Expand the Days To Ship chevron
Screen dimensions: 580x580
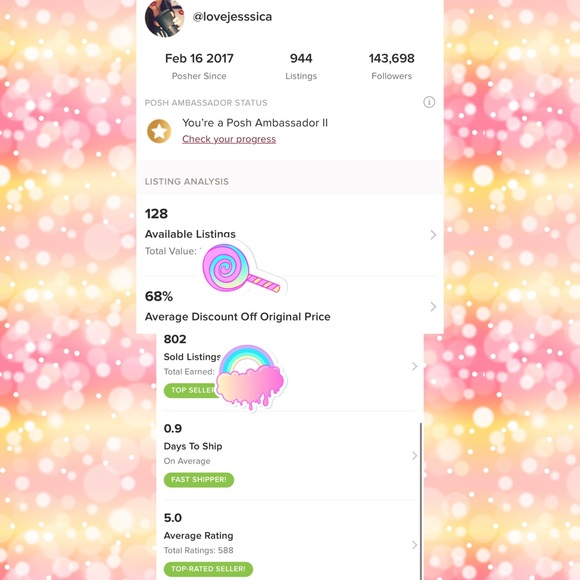(414, 456)
